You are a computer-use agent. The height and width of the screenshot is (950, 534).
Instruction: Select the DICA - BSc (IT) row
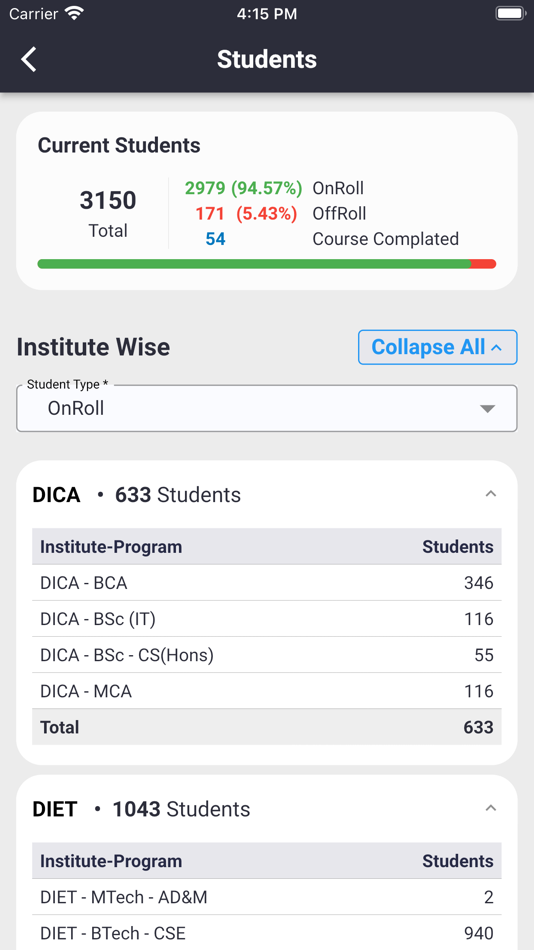coord(267,619)
